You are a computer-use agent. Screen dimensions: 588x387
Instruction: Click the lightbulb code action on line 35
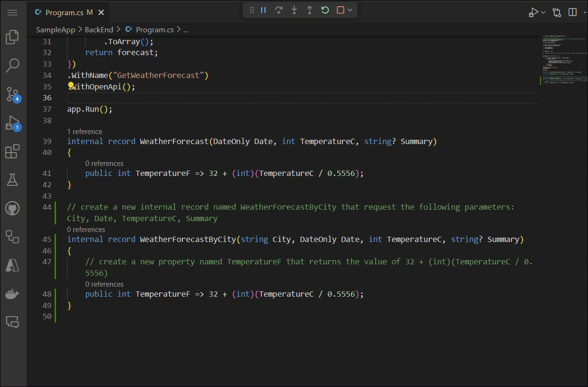click(71, 86)
